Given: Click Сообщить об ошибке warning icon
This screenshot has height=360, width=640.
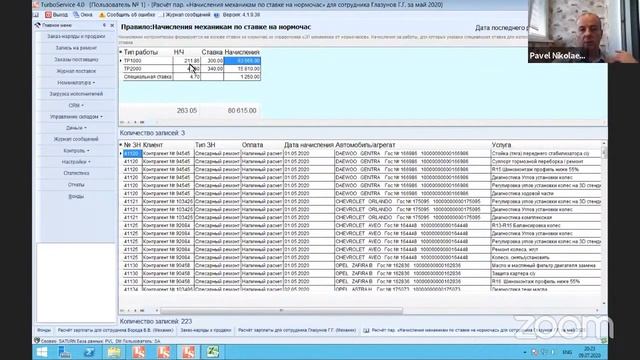Looking at the screenshot, I should [102, 15].
